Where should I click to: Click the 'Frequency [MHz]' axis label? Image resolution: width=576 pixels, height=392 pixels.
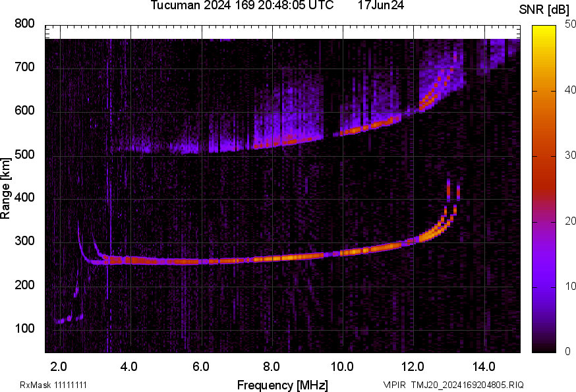[x=283, y=385]
